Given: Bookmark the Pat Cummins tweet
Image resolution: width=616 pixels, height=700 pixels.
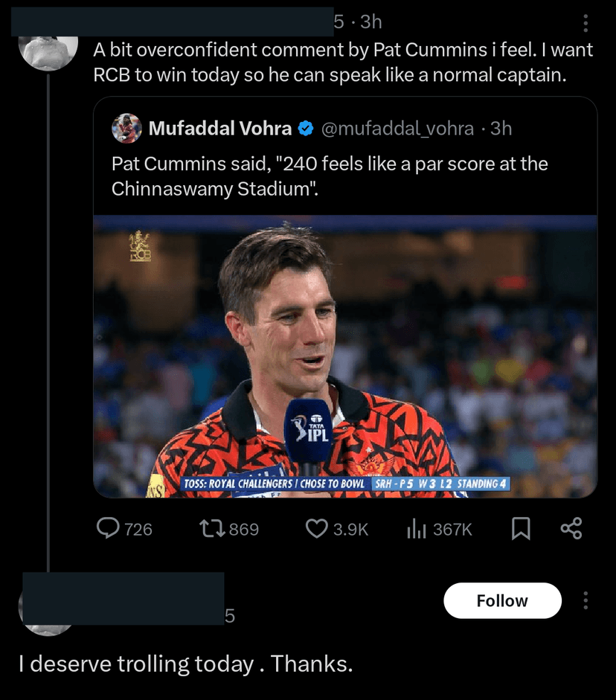Looking at the screenshot, I should point(522,529).
